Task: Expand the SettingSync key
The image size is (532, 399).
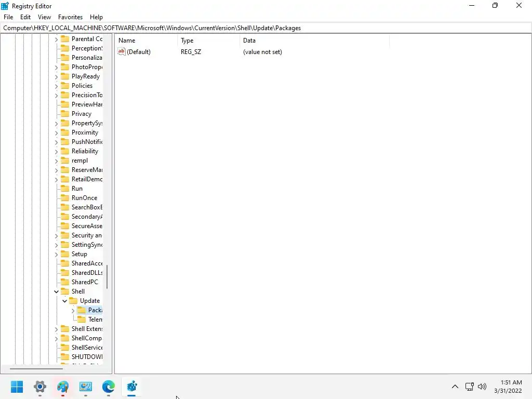Action: (x=56, y=245)
